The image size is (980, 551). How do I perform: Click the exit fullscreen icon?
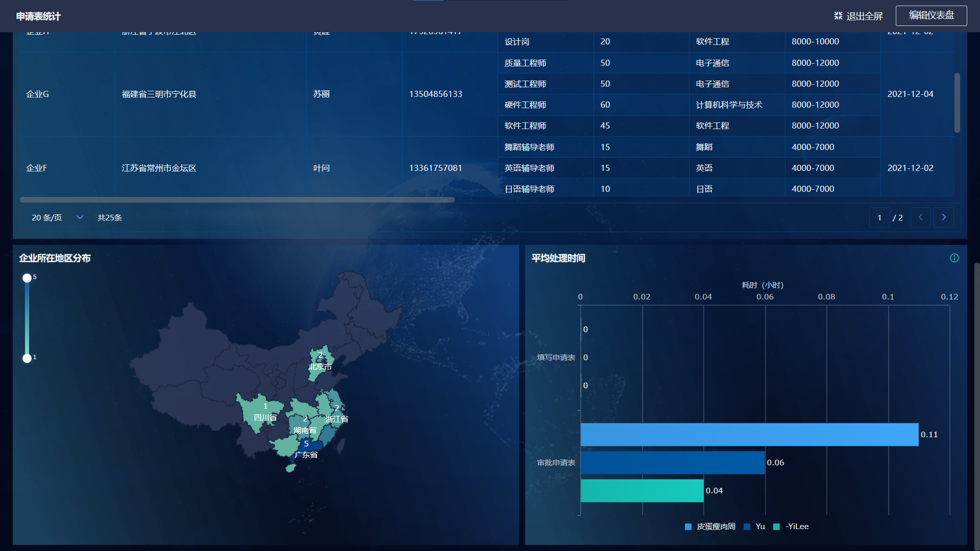(x=838, y=16)
